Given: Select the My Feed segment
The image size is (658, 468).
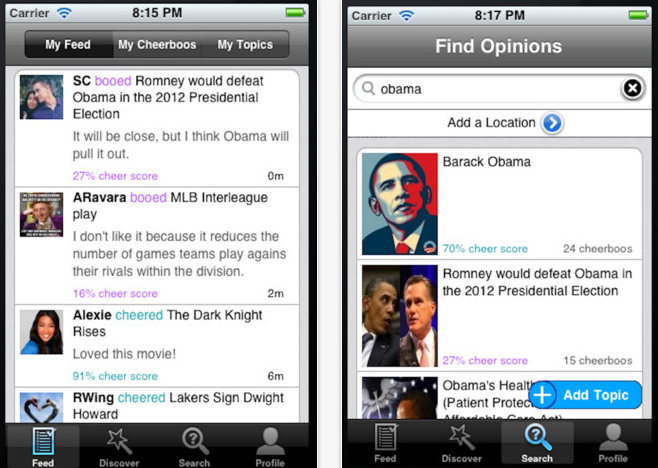Looking at the screenshot, I should tap(68, 44).
